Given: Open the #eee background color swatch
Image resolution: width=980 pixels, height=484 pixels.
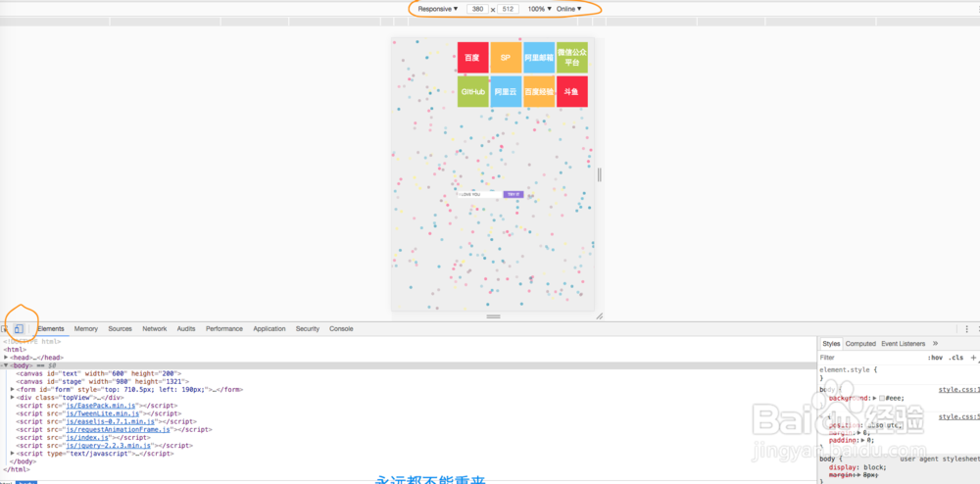Looking at the screenshot, I should pos(882,398).
